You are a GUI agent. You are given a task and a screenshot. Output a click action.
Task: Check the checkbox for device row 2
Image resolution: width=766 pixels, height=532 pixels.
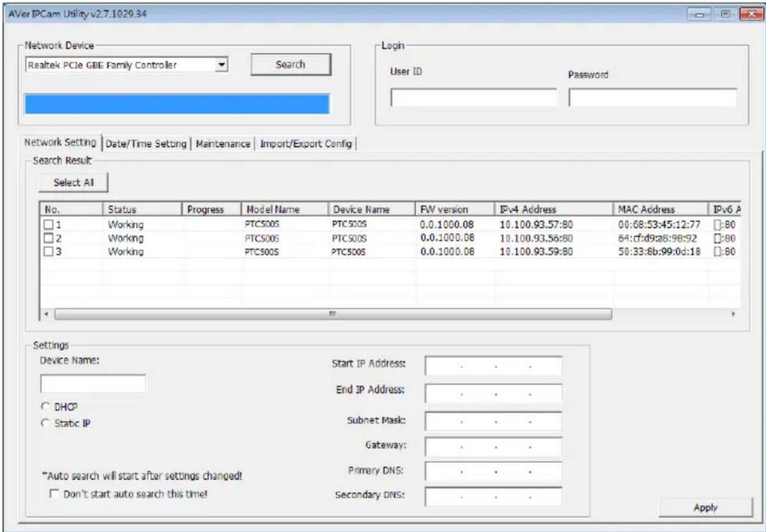tap(49, 237)
